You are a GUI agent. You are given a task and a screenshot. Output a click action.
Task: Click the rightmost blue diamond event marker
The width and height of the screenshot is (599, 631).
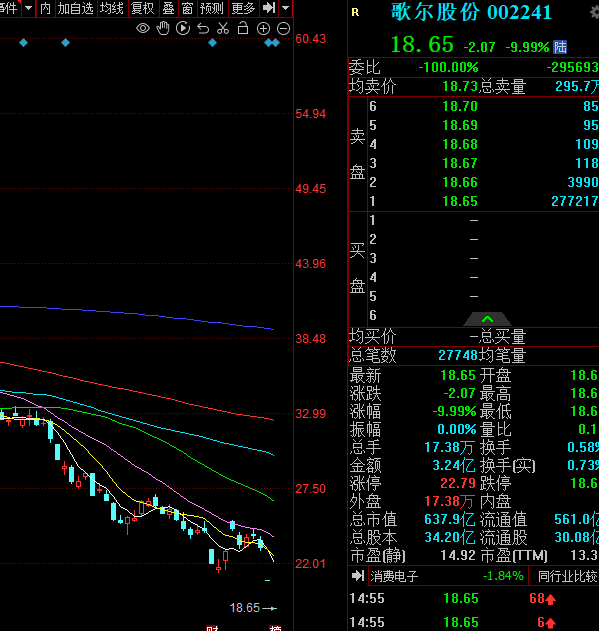click(276, 43)
